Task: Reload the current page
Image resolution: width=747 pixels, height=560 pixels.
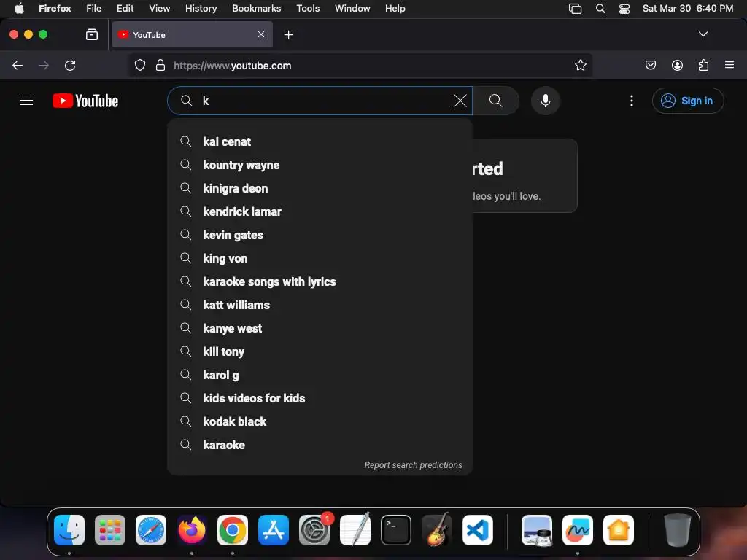Action: (70, 65)
